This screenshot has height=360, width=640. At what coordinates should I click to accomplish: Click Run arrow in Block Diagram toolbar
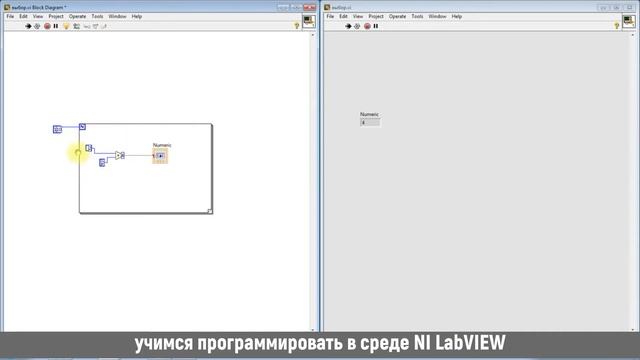(x=28, y=26)
